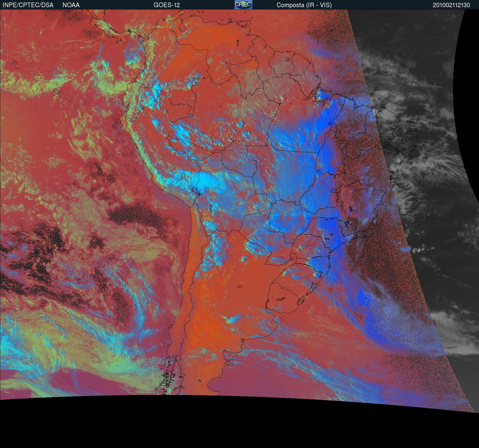Click the Composta (IR - VIS) title

click(x=304, y=5)
